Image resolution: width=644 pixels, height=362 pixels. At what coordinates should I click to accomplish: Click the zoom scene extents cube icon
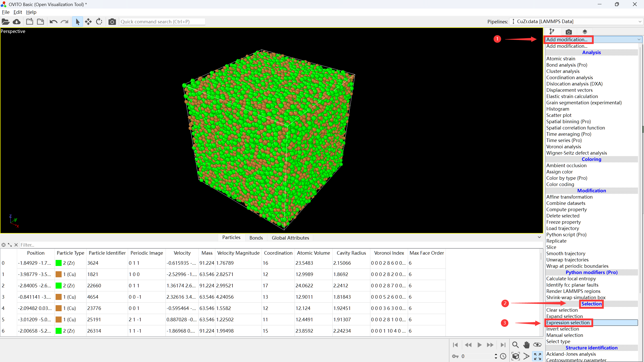(x=515, y=356)
